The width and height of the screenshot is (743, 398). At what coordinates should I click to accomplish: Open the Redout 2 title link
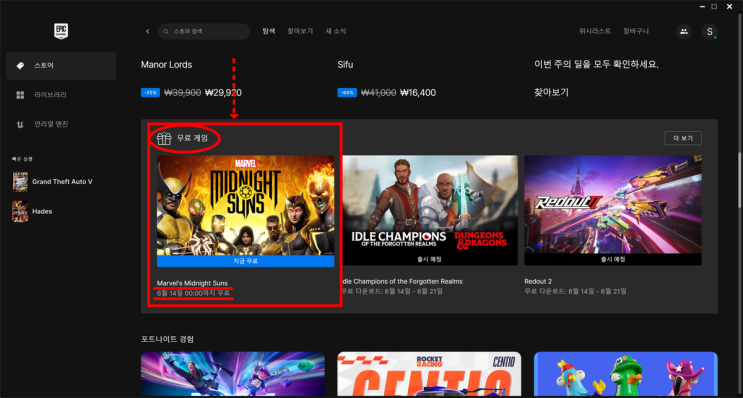tap(538, 281)
